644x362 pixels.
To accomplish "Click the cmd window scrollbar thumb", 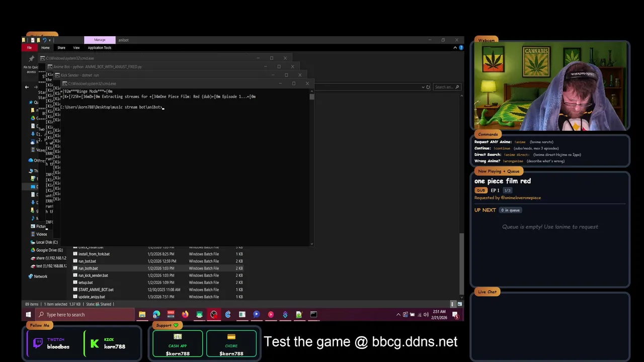I will tap(312, 97).
